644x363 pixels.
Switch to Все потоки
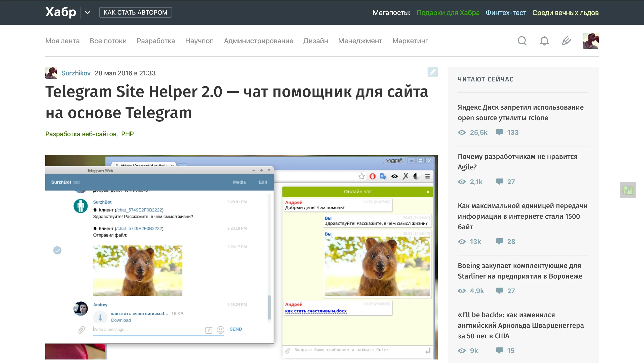(108, 41)
